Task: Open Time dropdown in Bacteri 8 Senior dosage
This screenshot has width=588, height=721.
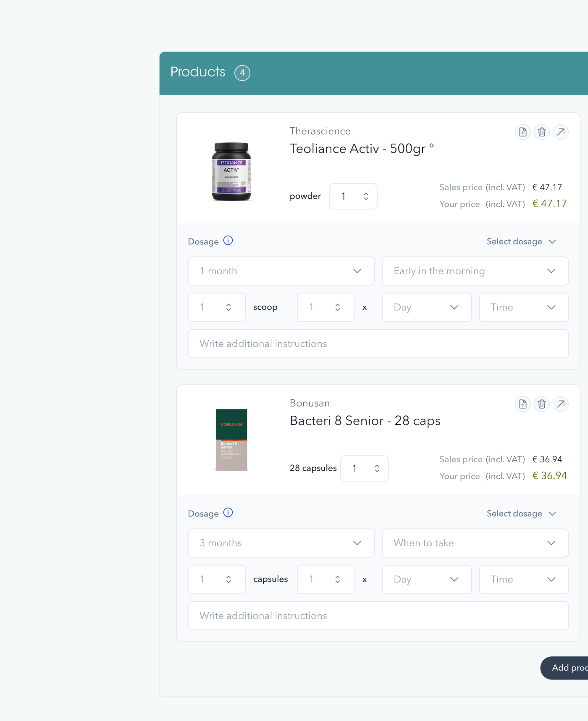Action: coord(524,579)
